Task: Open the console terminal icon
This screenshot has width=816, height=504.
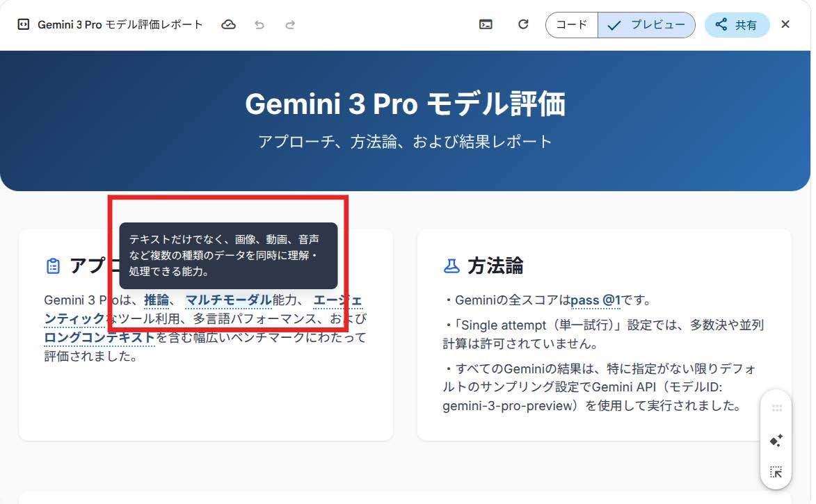Action: click(486, 24)
